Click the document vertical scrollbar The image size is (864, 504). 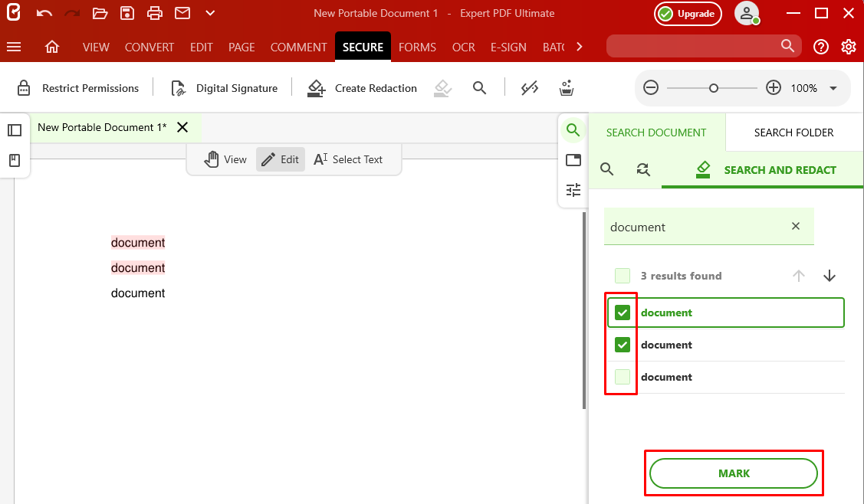pyautogui.click(x=583, y=311)
